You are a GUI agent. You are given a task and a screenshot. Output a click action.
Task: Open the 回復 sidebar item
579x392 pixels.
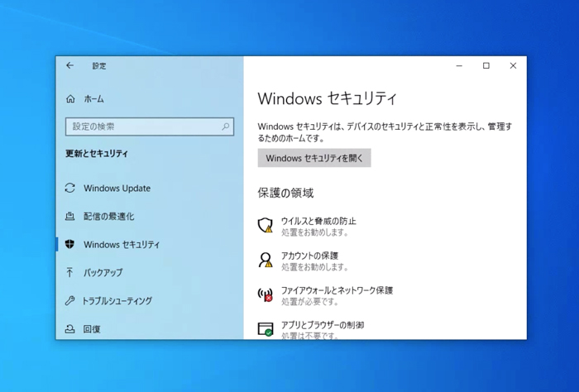tap(92, 329)
